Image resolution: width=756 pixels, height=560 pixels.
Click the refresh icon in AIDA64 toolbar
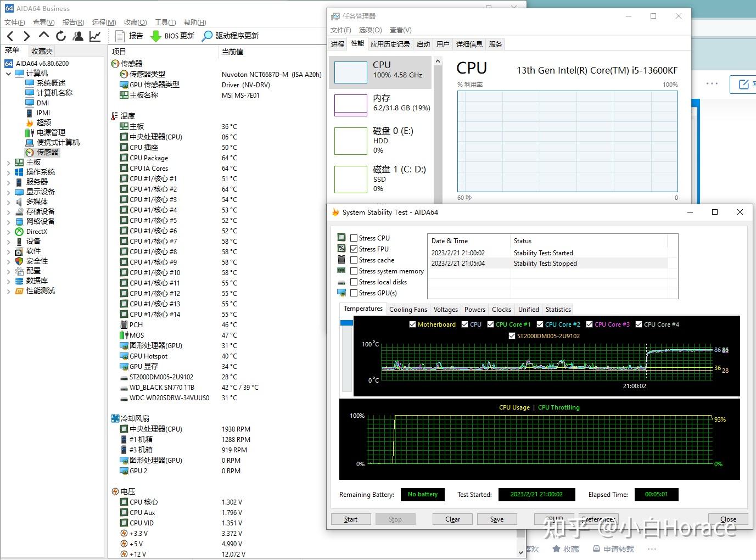(x=61, y=36)
